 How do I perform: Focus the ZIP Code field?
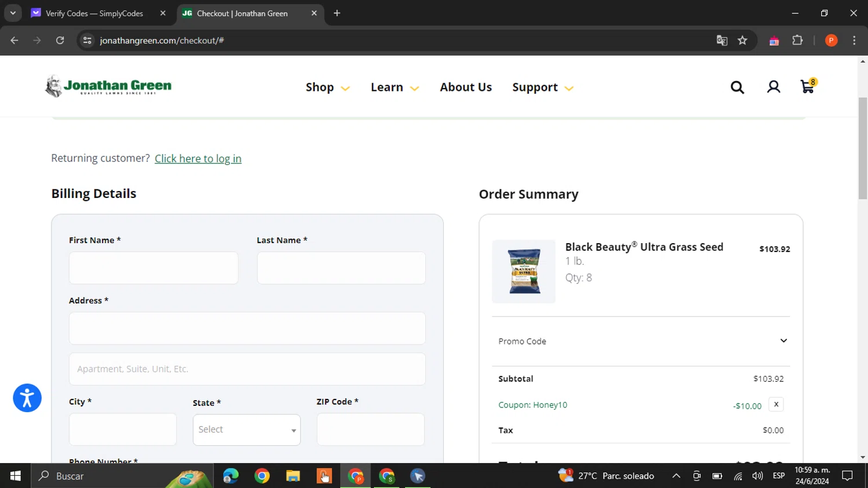pos(370,429)
